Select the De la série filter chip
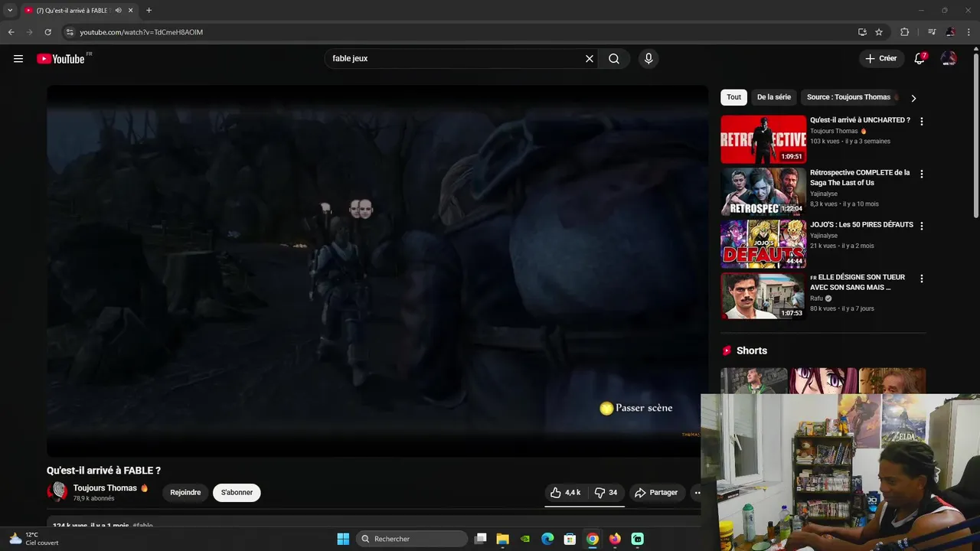This screenshot has height=551, width=980. click(774, 97)
